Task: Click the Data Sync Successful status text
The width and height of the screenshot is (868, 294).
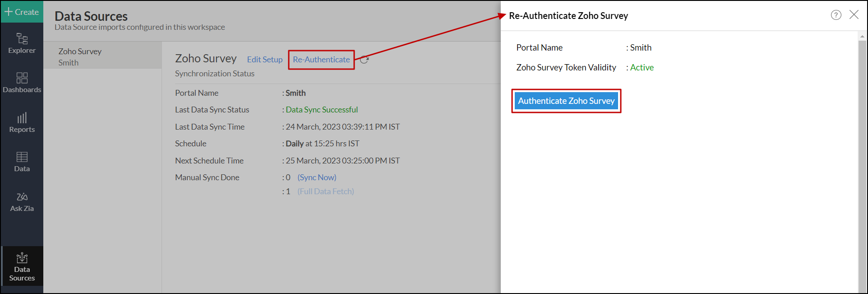Action: point(322,110)
